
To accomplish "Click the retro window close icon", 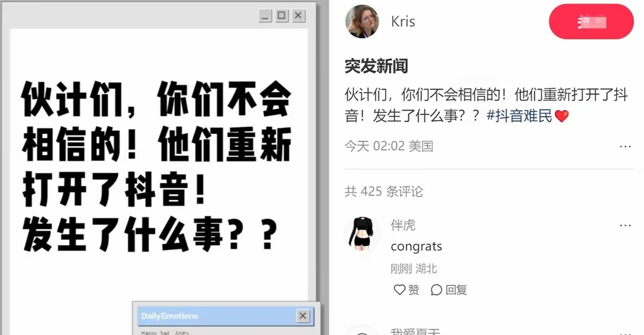I will pos(298,16).
